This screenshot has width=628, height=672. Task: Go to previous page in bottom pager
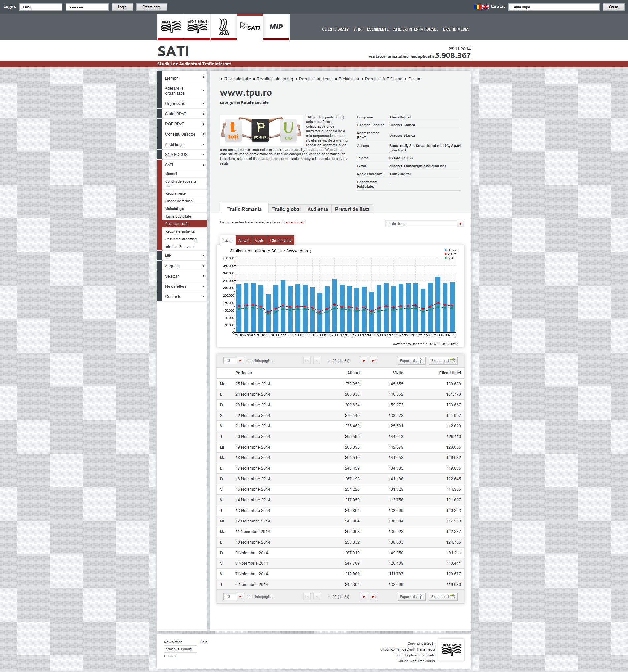317,597
